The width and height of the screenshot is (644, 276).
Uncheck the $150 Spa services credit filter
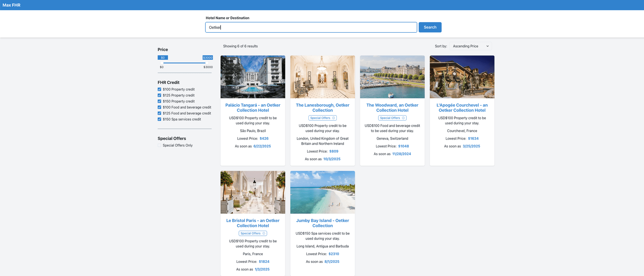click(x=159, y=119)
